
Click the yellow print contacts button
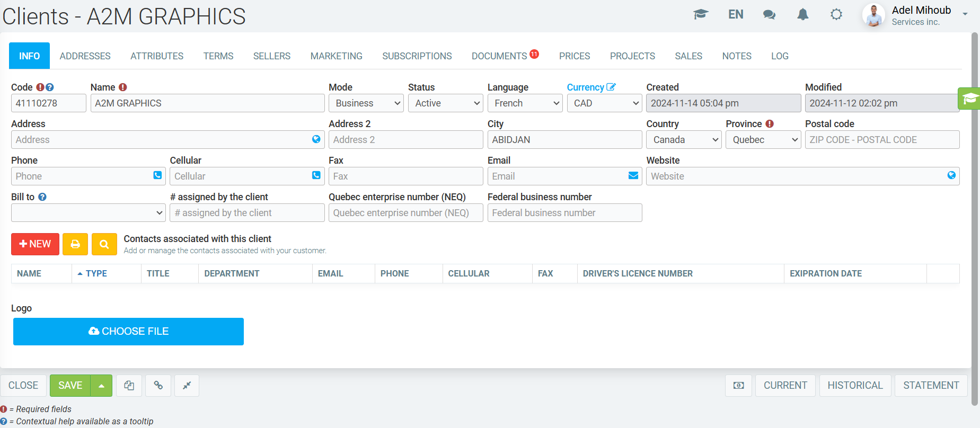tap(75, 244)
